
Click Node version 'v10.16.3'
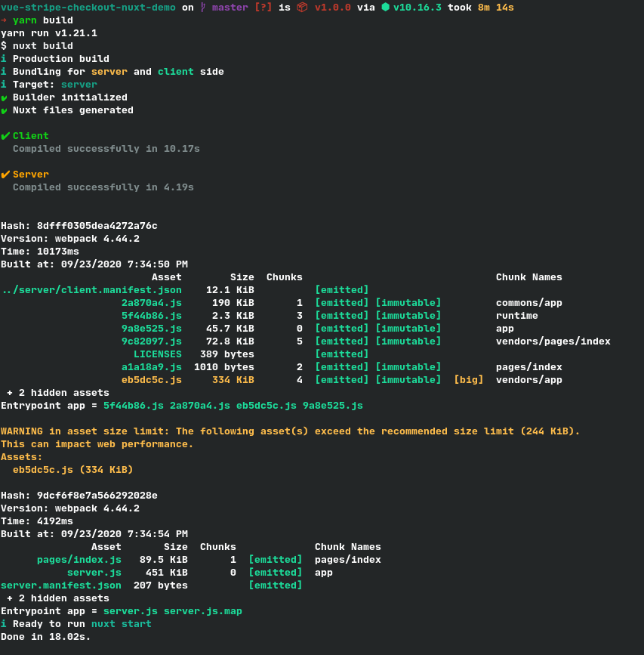pos(417,8)
